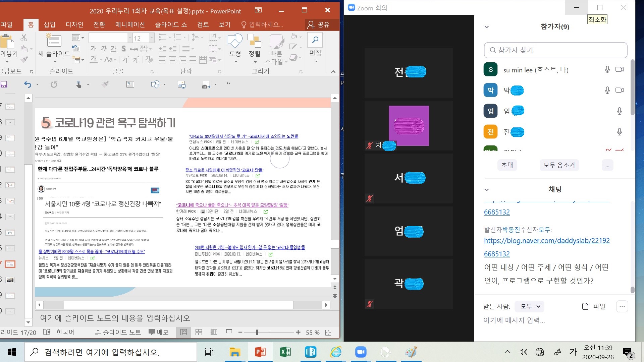Click the 초대 (Invite) button in Zoom

click(x=507, y=165)
